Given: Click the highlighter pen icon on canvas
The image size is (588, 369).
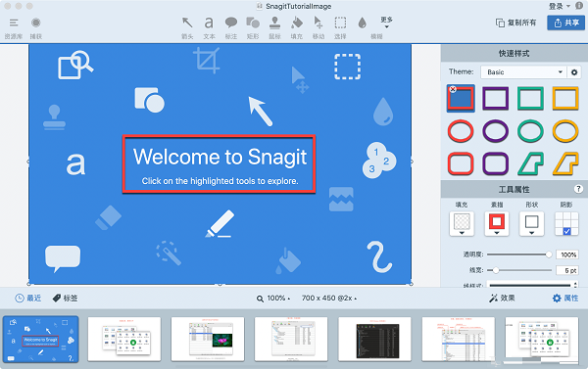Looking at the screenshot, I should [220, 223].
